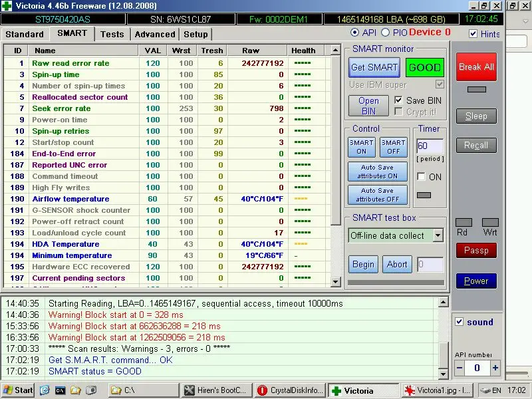Click log panel scroll up arrow
The width and height of the screenshot is (532, 399).
(443, 302)
